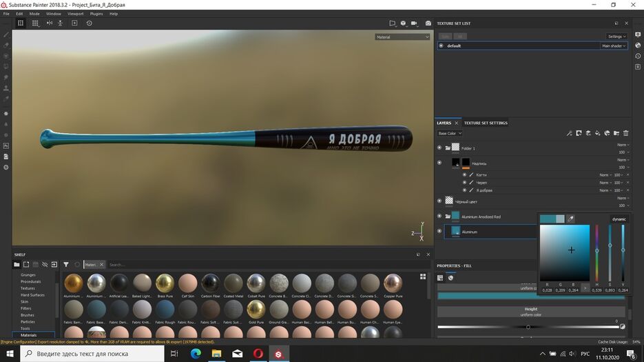Toggle visibility of the Когти effect
644x362 pixels.
point(464,175)
